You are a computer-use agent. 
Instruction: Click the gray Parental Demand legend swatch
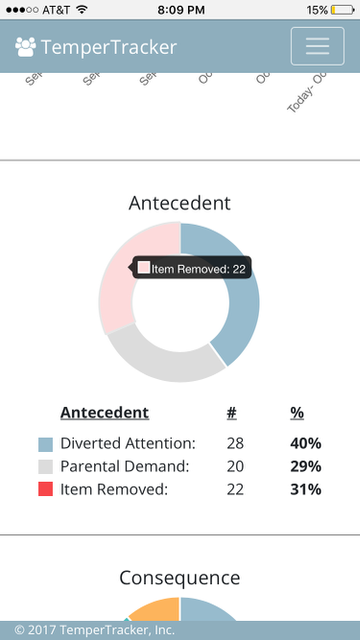tap(46, 467)
